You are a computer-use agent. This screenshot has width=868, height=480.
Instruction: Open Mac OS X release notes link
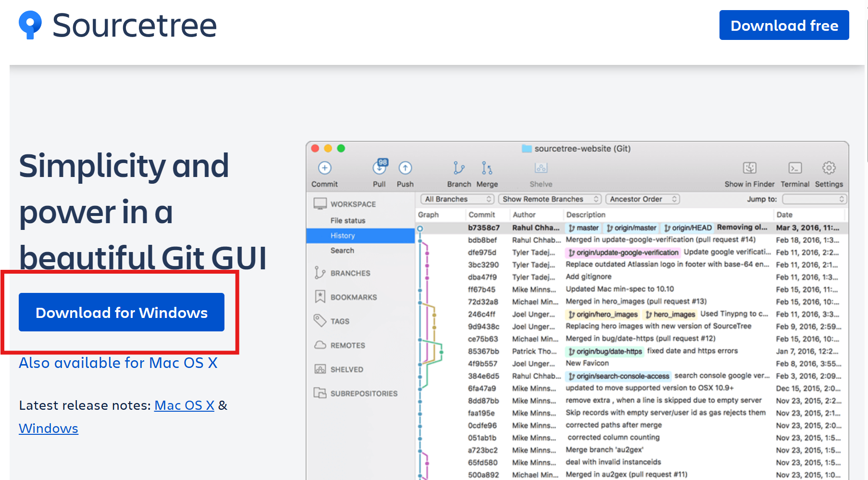(184, 405)
